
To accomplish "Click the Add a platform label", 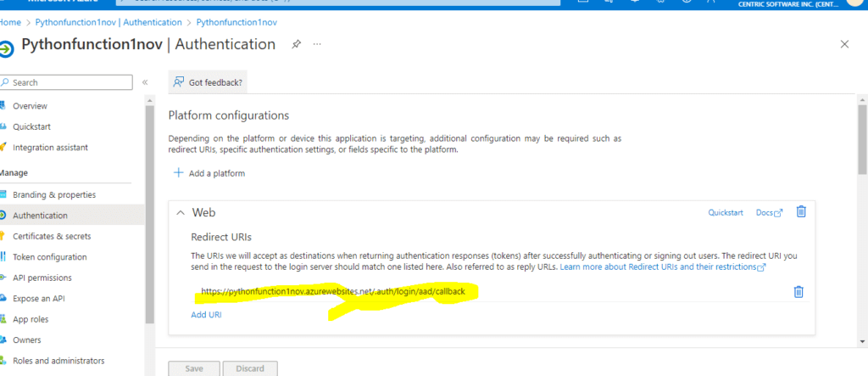I will [x=217, y=173].
